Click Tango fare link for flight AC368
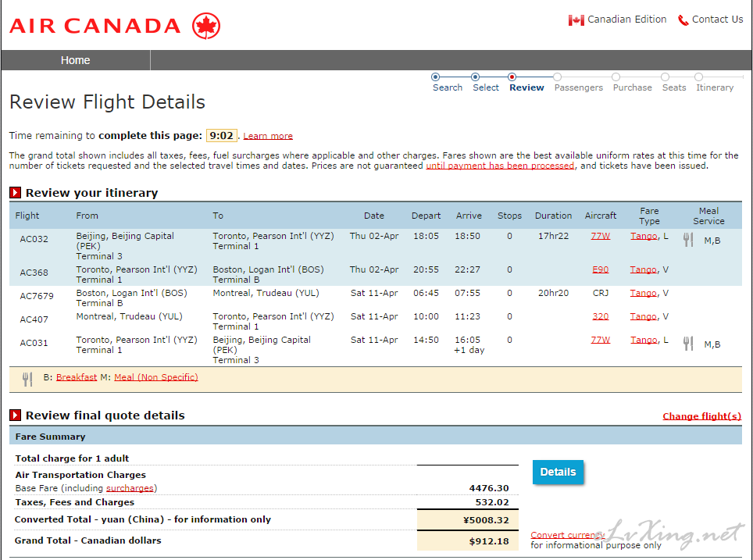753x560 pixels. [x=644, y=269]
